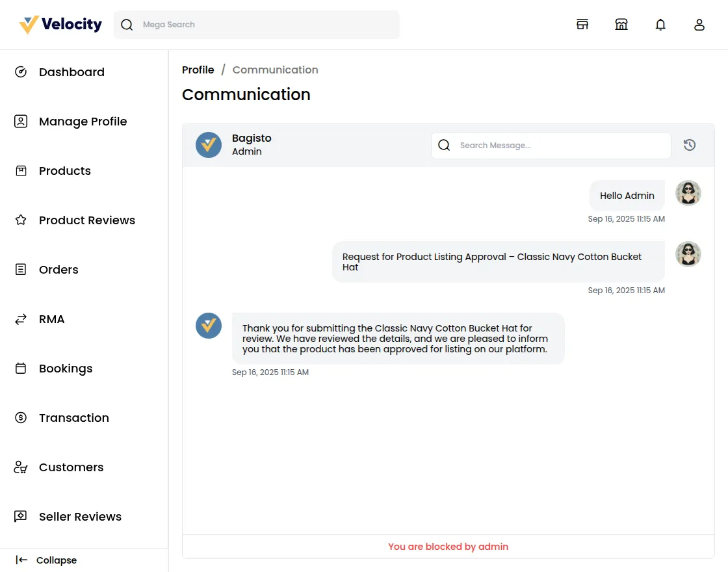This screenshot has width=728, height=572.
Task: Open Seller Reviews page
Action: [x=80, y=517]
